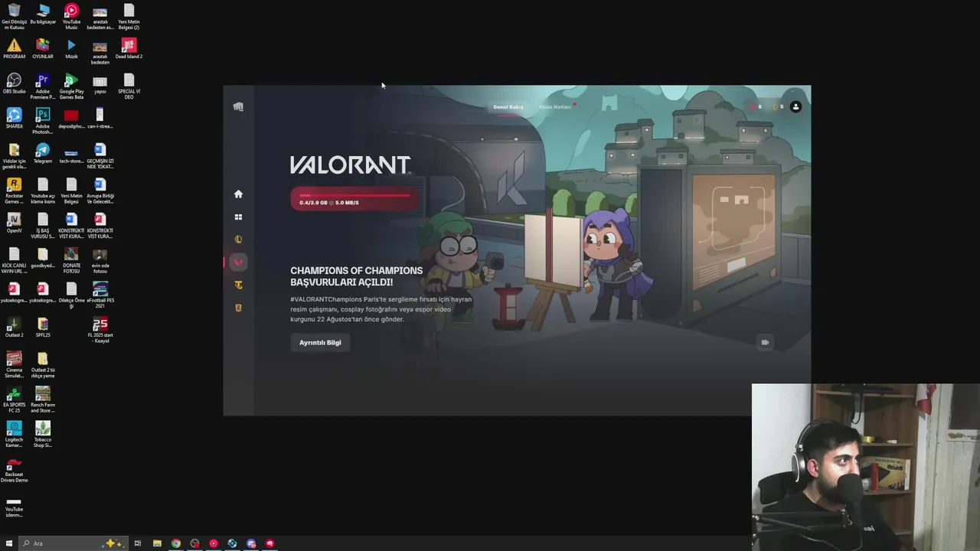Select Adobe Premiere Pro desktop shortcut
The image size is (980, 551).
coord(43,86)
